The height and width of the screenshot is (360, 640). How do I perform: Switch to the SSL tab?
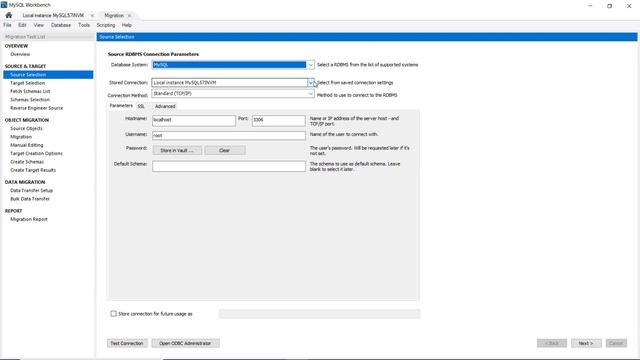point(141,106)
